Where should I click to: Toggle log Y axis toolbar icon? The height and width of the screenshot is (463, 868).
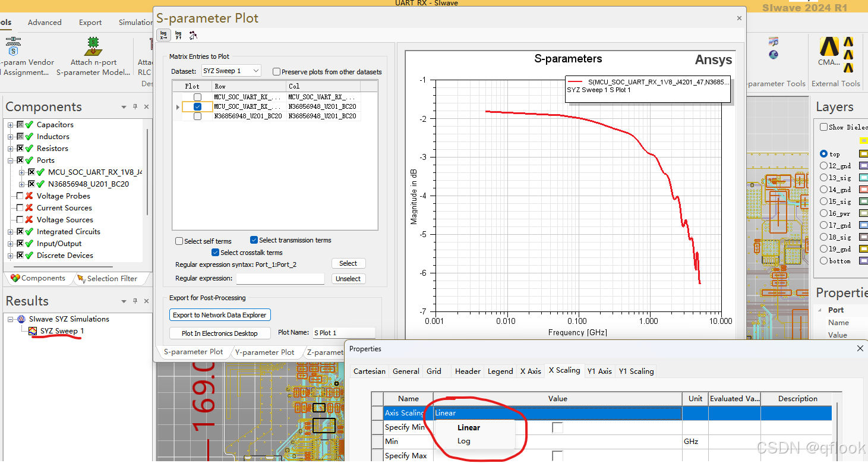(x=178, y=35)
